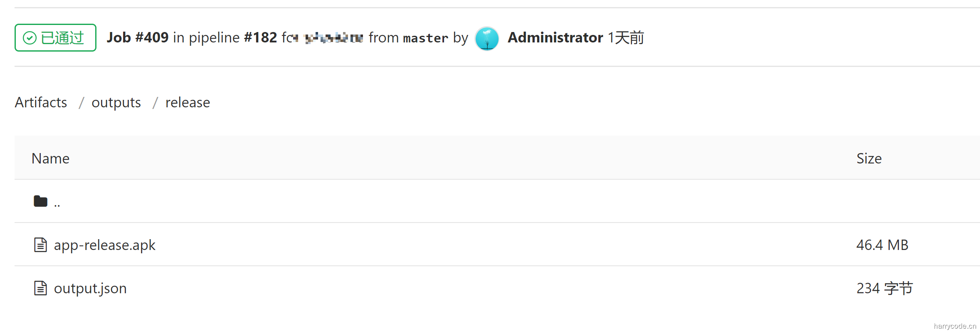
Task: Click the app-release.apk file icon
Action: pyautogui.click(x=40, y=245)
